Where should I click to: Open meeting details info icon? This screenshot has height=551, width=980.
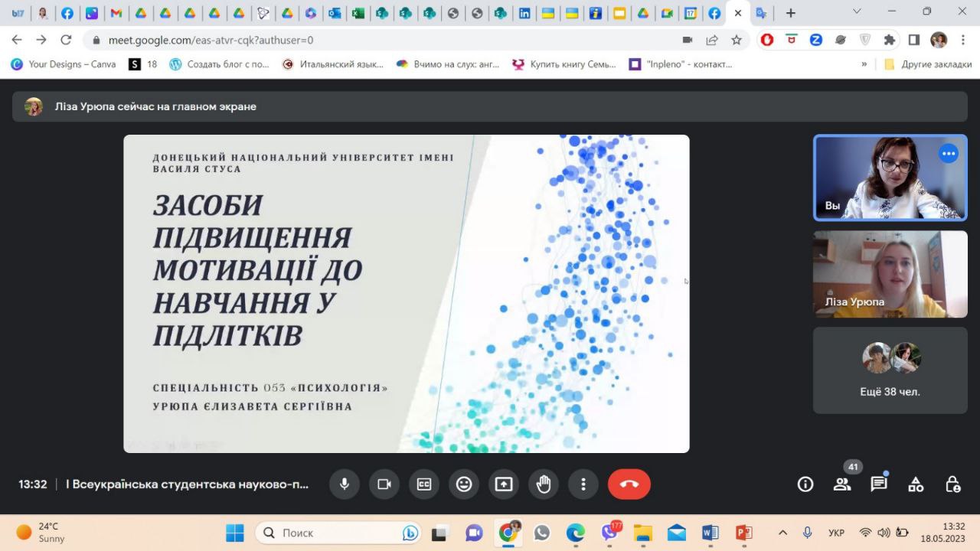[805, 484]
